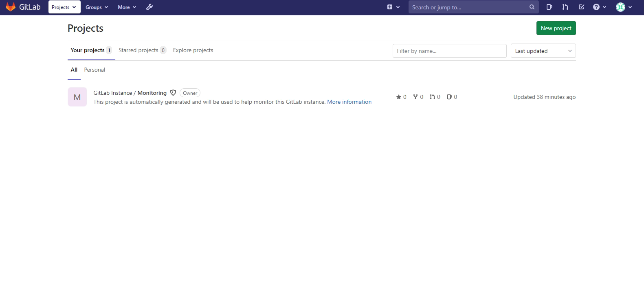Click the GitLab fox logo

[11, 7]
